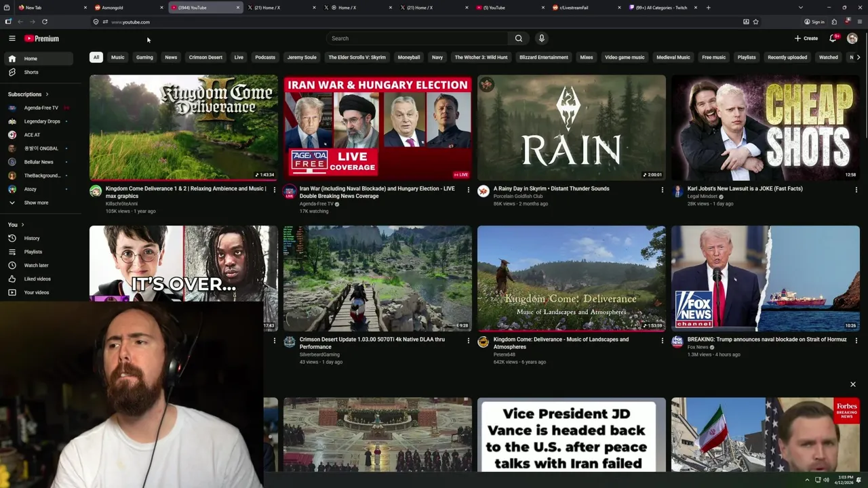Select the All filter chip

(x=96, y=58)
